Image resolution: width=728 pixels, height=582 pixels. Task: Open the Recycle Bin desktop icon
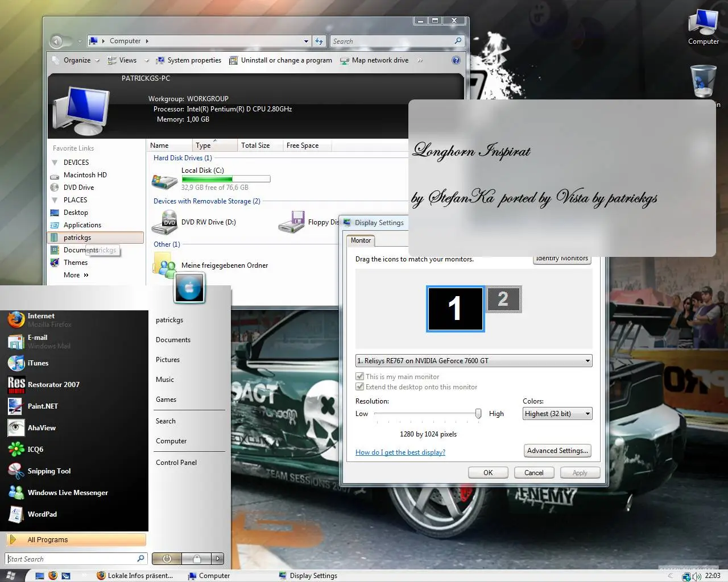704,81
